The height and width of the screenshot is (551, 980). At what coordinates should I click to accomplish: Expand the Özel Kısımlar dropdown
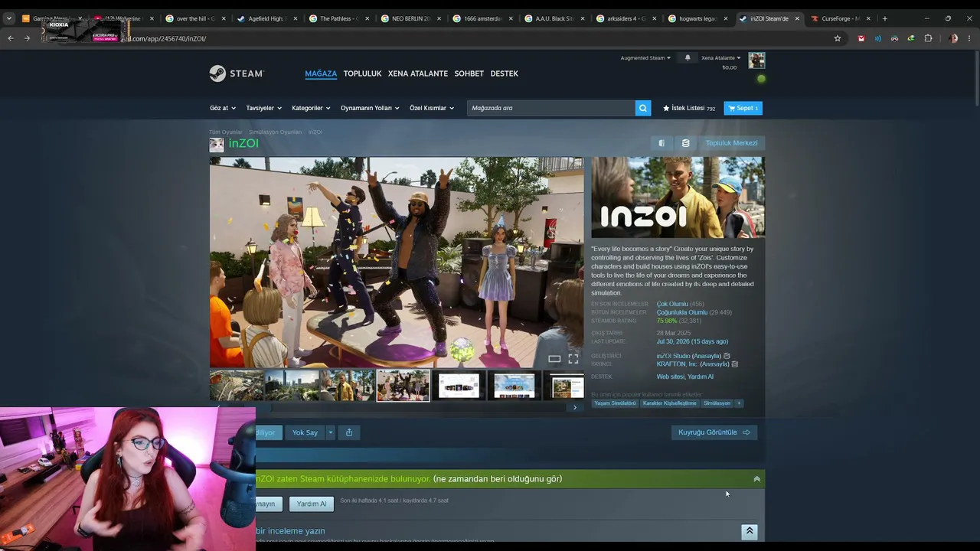(x=432, y=108)
